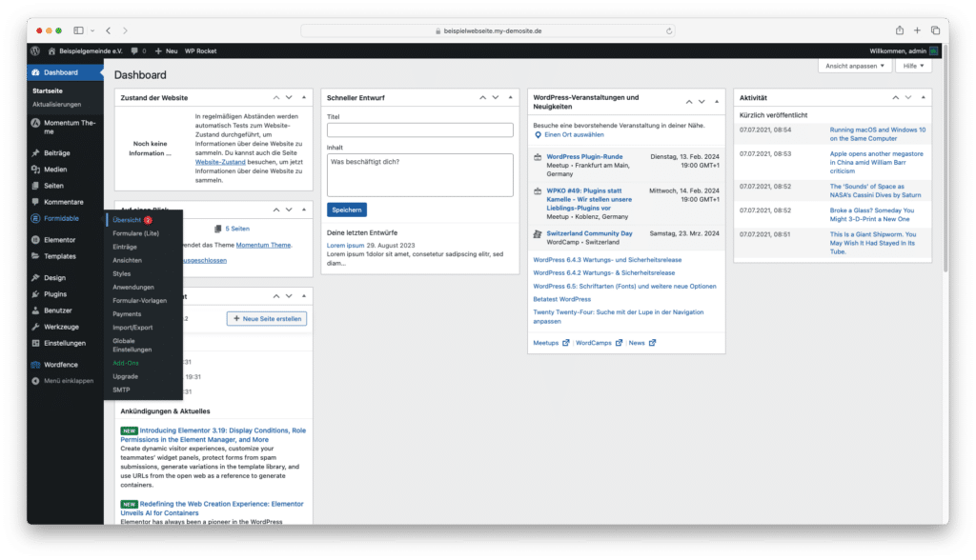
Task: Select Import/Export in Formidable submenu
Action: (x=132, y=328)
